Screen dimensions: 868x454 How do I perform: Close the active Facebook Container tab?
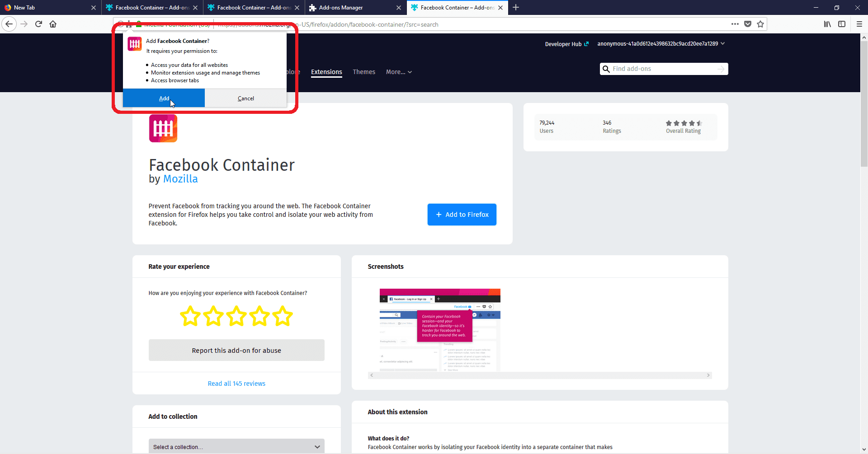click(x=500, y=8)
